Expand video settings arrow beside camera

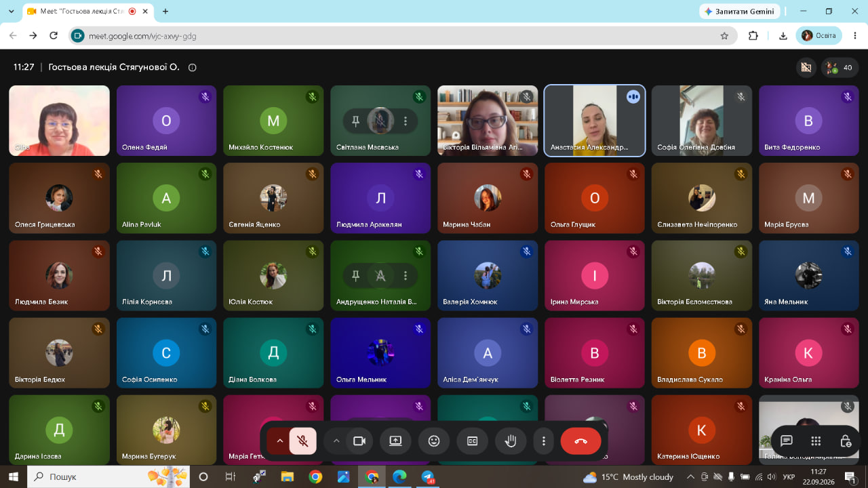click(336, 441)
